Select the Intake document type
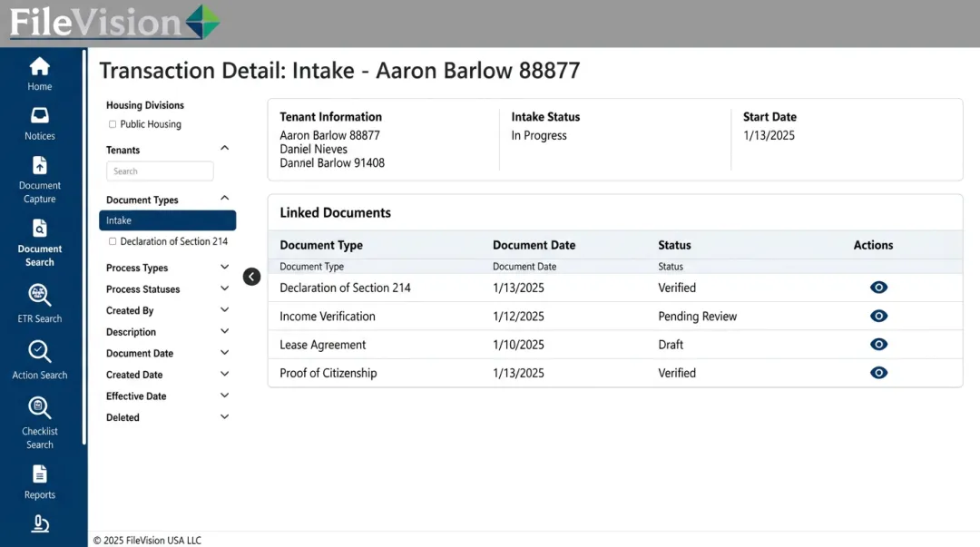Image resolution: width=980 pixels, height=547 pixels. tap(168, 220)
